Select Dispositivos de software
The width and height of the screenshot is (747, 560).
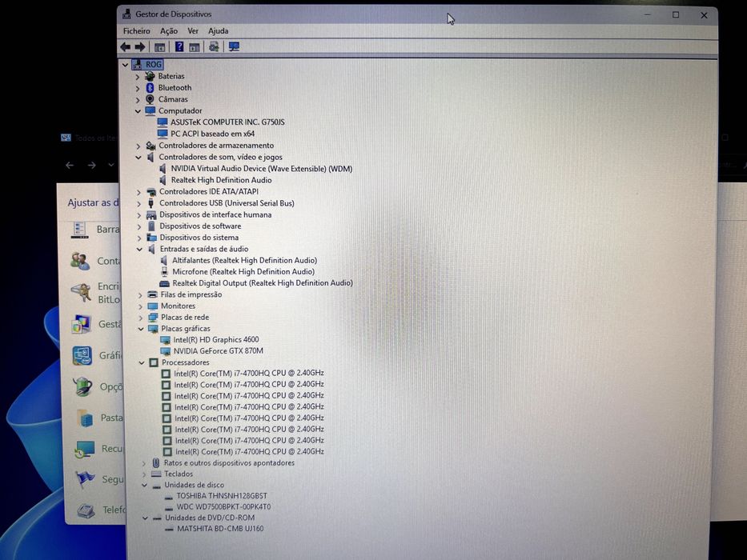(x=200, y=226)
